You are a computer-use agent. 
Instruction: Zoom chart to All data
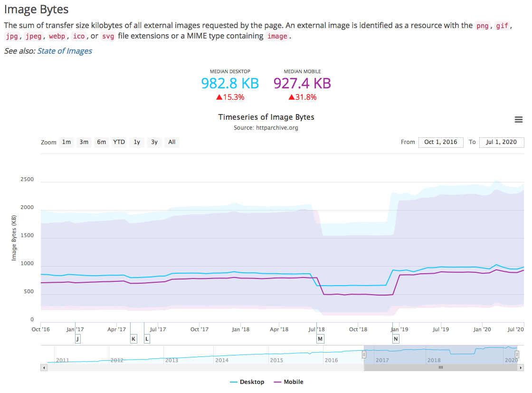(172, 142)
